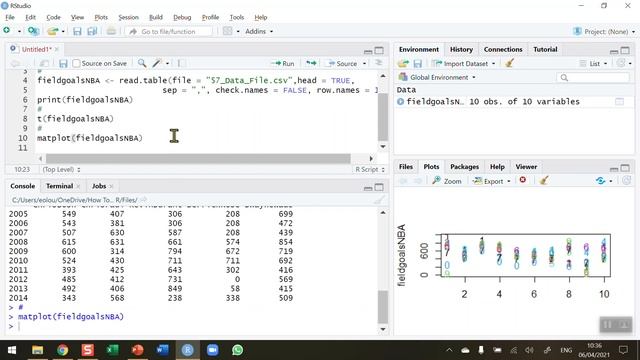Image resolution: width=640 pixels, height=360 pixels.
Task: Click editor vertical scrollbar thumb
Action: [x=383, y=117]
